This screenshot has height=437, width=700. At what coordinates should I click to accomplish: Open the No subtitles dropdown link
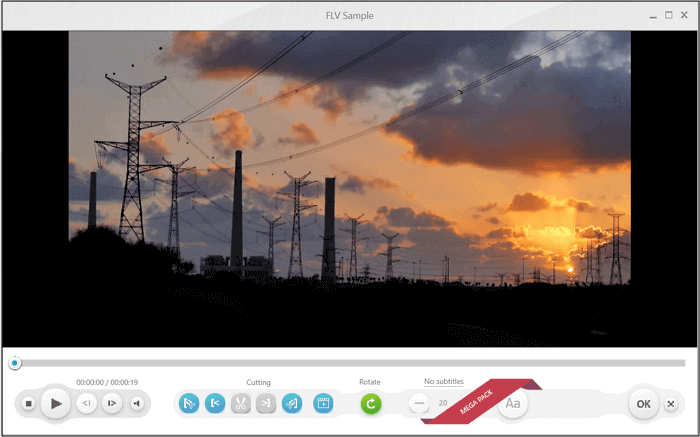443,382
